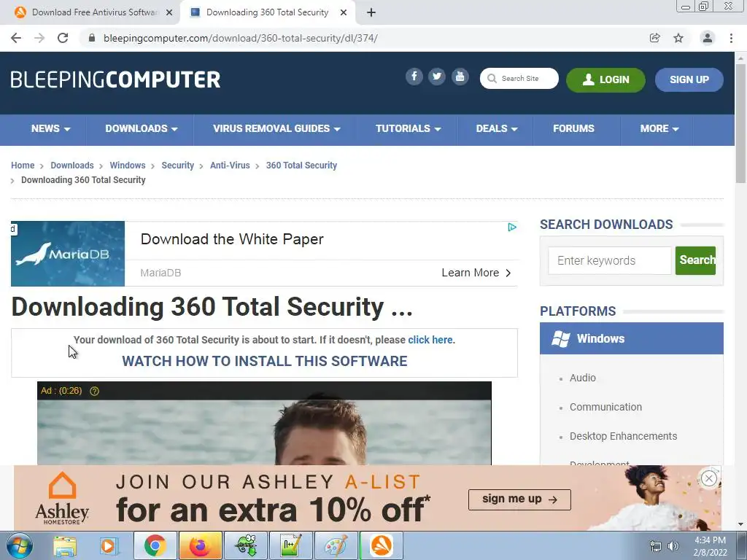Dismiss the Ashley bottom banner ad
The image size is (747, 560).
[709, 478]
